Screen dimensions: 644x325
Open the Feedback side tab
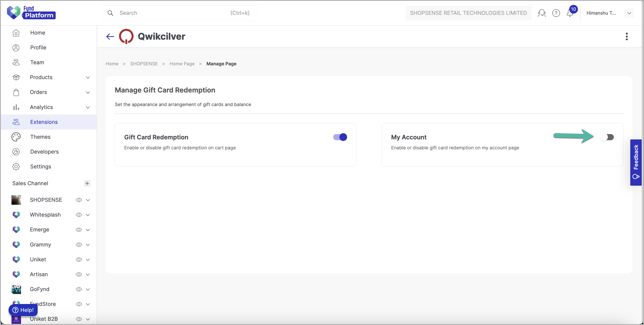coord(636,162)
